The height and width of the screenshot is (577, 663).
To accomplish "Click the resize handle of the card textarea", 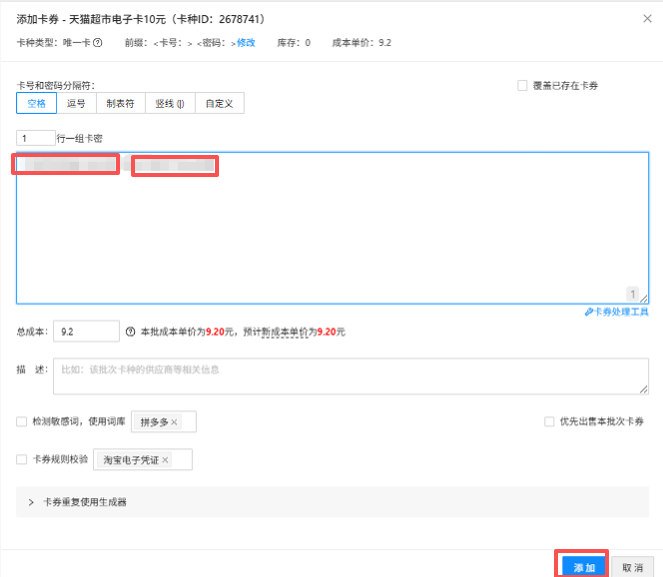I will click(643, 298).
